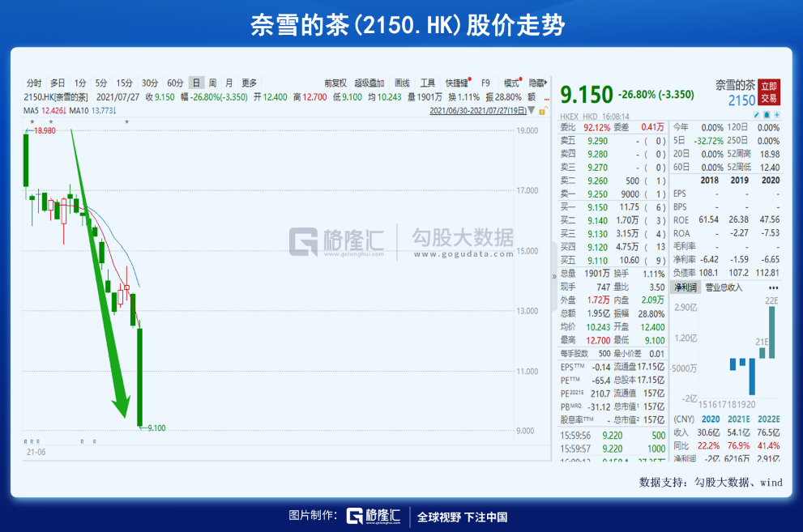Click the 买一 9.150 bid price
The image size is (803, 532).
(x=597, y=207)
